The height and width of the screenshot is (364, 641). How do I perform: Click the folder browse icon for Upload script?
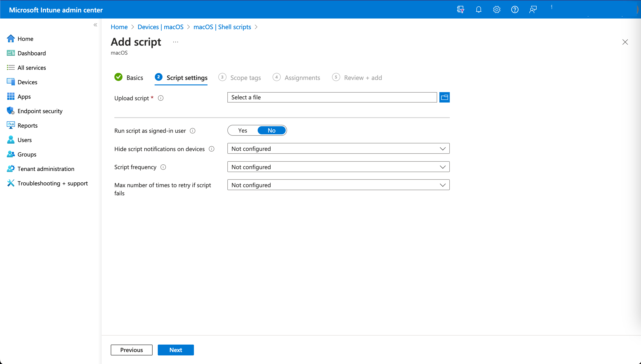[444, 97]
